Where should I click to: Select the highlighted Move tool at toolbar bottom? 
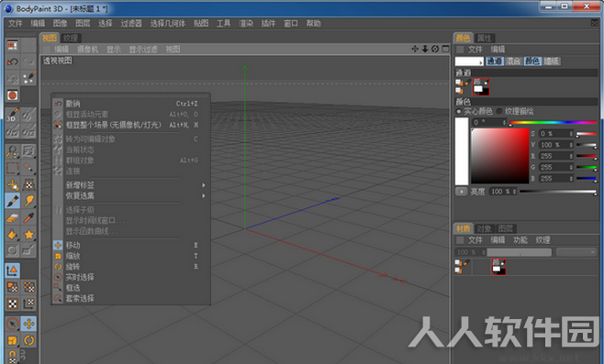tap(28, 324)
